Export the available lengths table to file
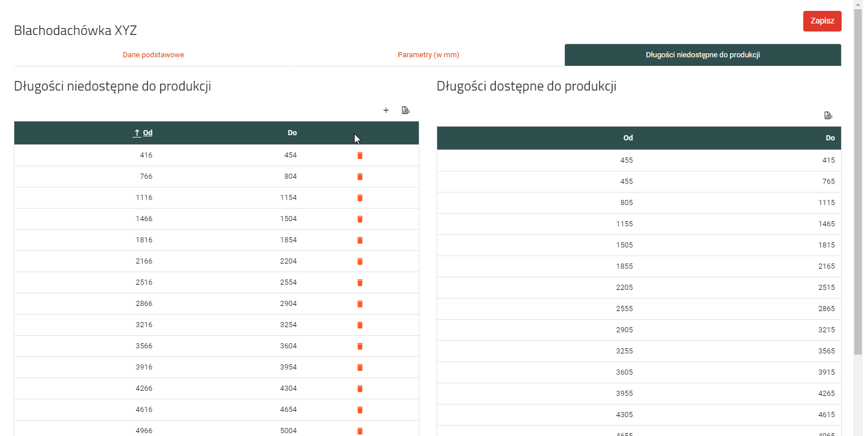 tap(828, 115)
